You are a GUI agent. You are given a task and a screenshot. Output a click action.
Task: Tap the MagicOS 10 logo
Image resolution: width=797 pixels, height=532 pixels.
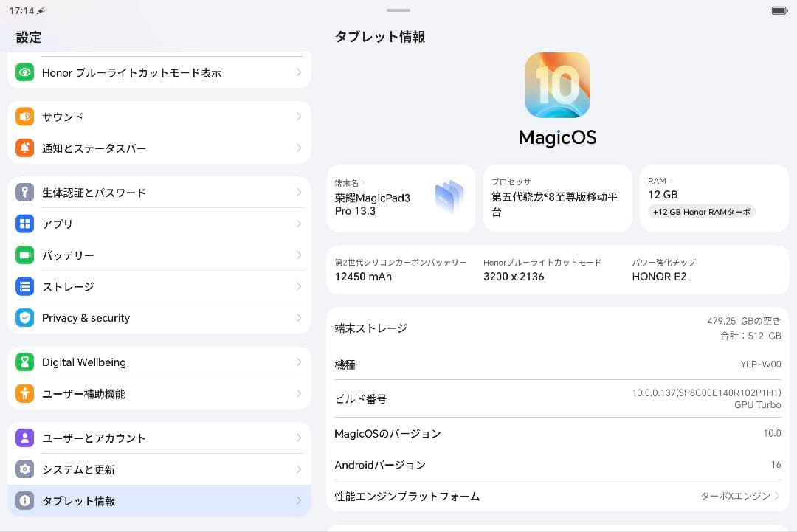(x=557, y=85)
